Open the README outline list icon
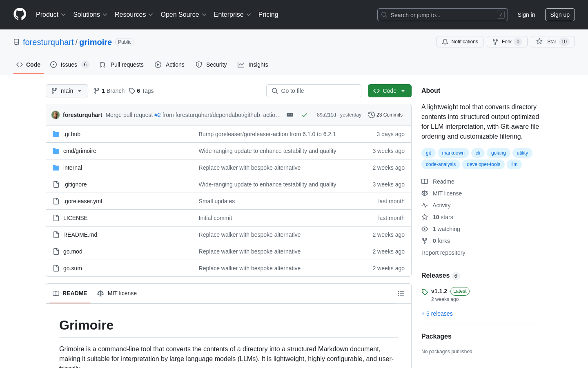 tap(401, 294)
